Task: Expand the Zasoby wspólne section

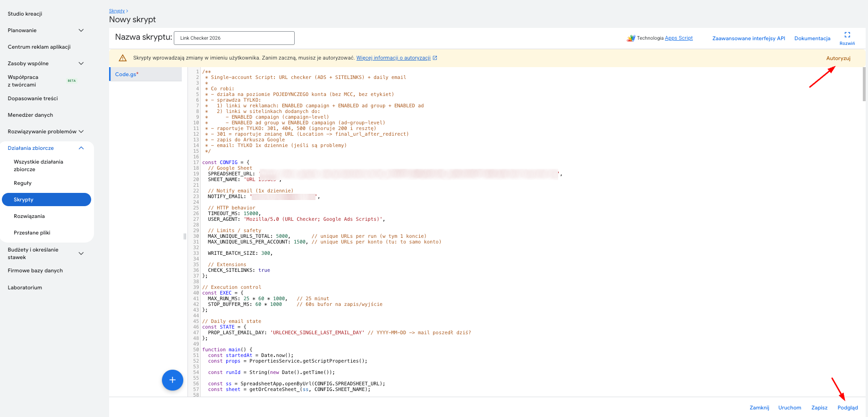Action: click(x=81, y=63)
